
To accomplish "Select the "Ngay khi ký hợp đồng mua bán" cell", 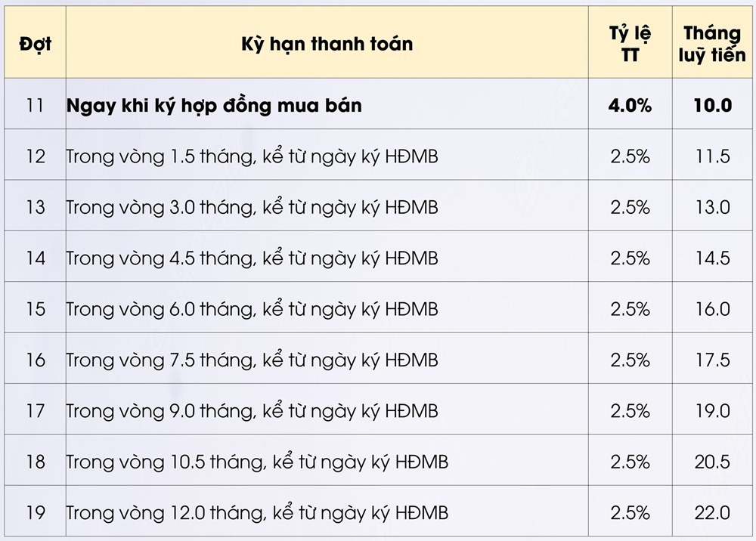I will point(214,105).
